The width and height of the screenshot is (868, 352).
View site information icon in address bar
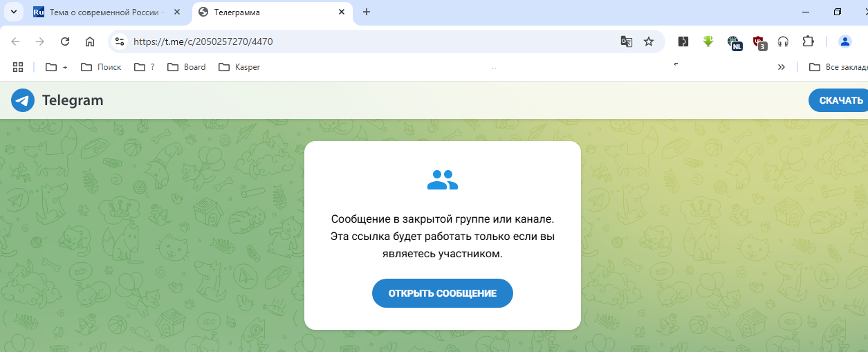[x=120, y=41]
